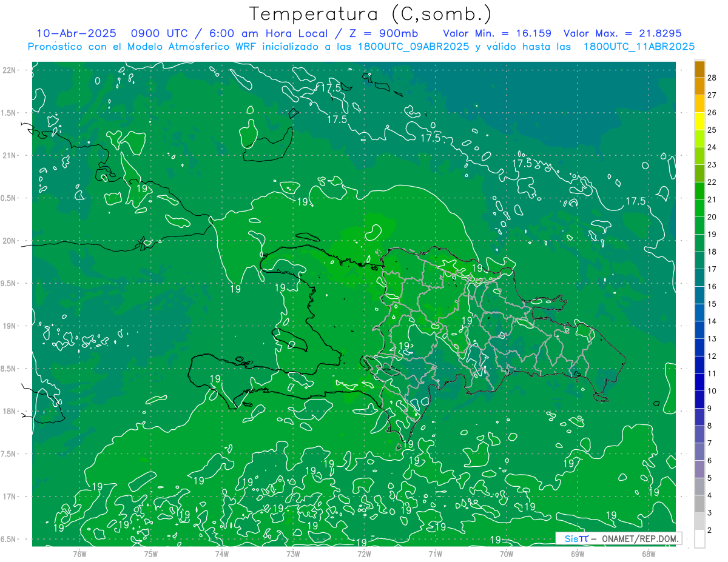Pick the dark blue swatch between 10 and 11
Viewport: 728px width, 562px height.
point(699,382)
